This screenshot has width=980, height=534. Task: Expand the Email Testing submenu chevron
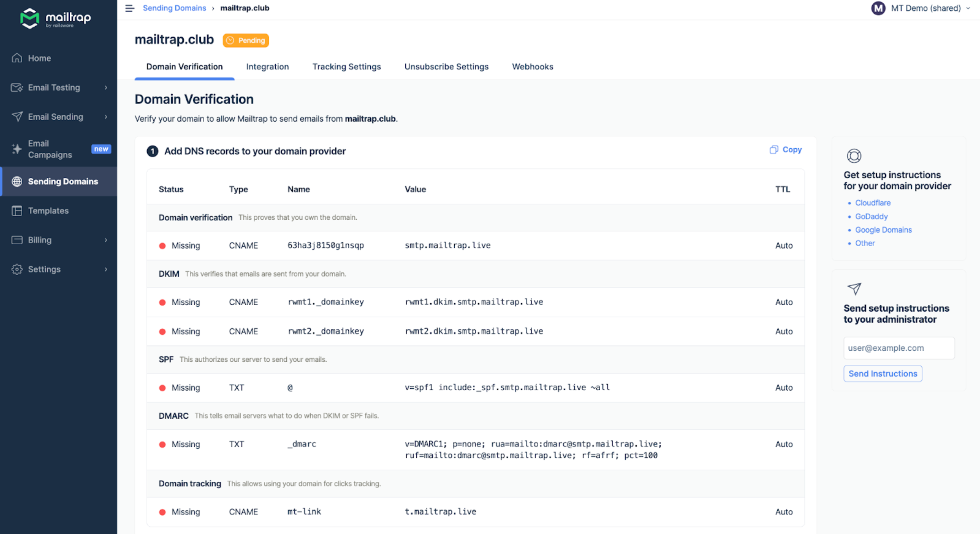(x=106, y=88)
